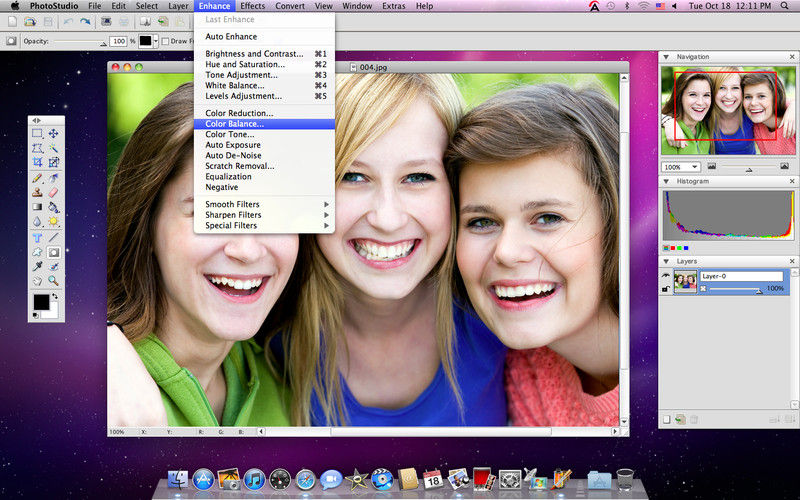Pick the Text tool in toolbox
This screenshot has height=500, width=800.
click(x=37, y=238)
